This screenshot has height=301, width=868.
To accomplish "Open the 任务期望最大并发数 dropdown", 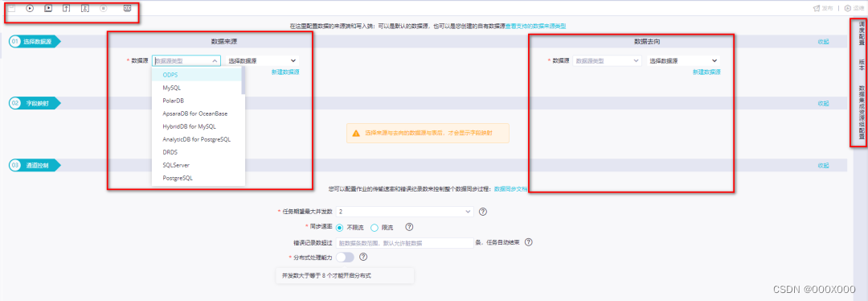I will pos(405,212).
